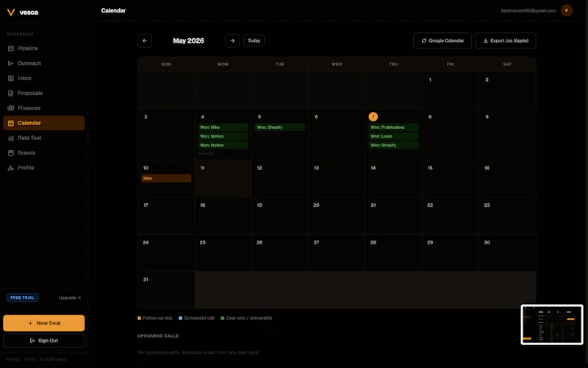Screen dimensions: 588x368
Task: Open the orange Nike follow-up on May 10
Action: click(x=166, y=178)
